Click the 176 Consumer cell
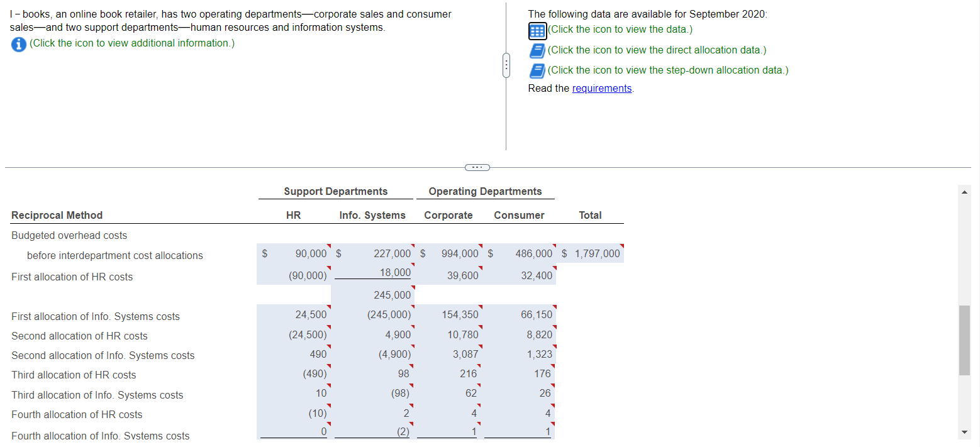The image size is (980, 447). pyautogui.click(x=520, y=373)
